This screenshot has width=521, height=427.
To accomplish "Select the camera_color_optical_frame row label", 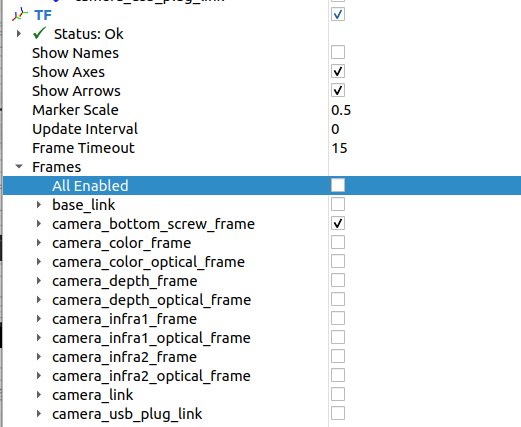I will click(148, 262).
